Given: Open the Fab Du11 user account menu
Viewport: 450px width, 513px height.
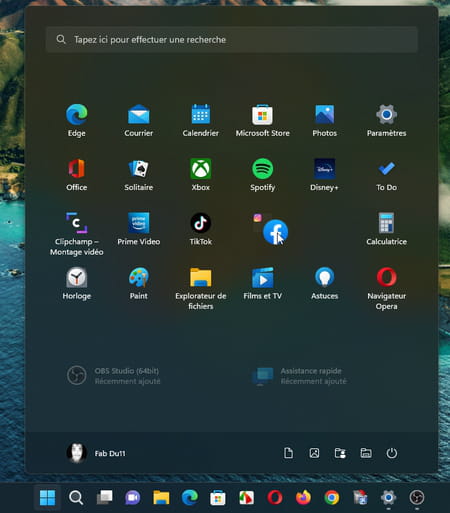Looking at the screenshot, I should click(96, 453).
